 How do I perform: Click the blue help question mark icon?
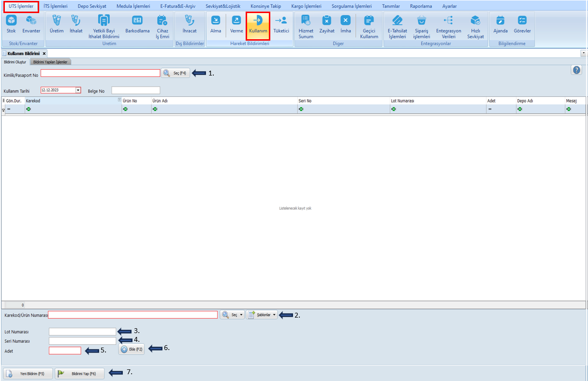pyautogui.click(x=576, y=70)
